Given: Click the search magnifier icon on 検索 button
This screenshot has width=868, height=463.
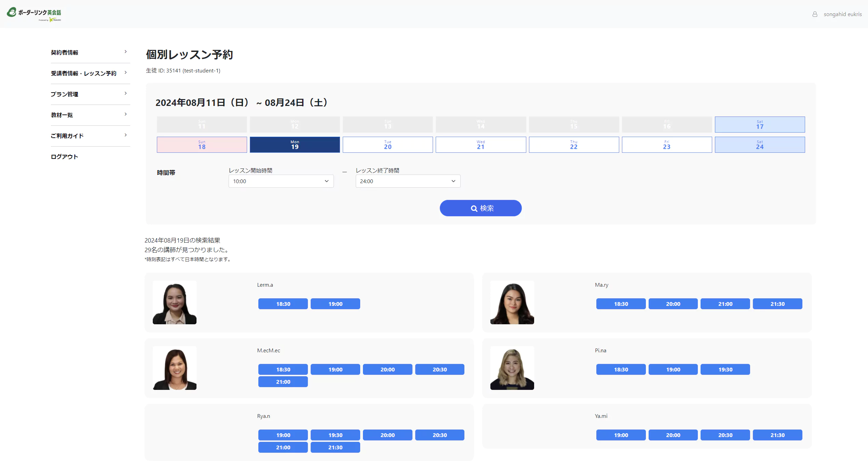Looking at the screenshot, I should (x=474, y=208).
